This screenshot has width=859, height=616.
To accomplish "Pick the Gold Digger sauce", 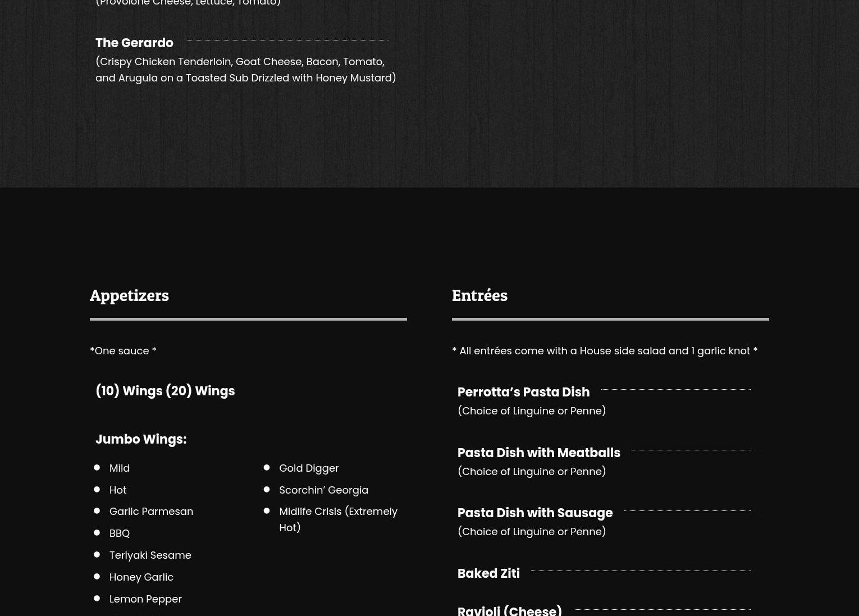I will (309, 468).
